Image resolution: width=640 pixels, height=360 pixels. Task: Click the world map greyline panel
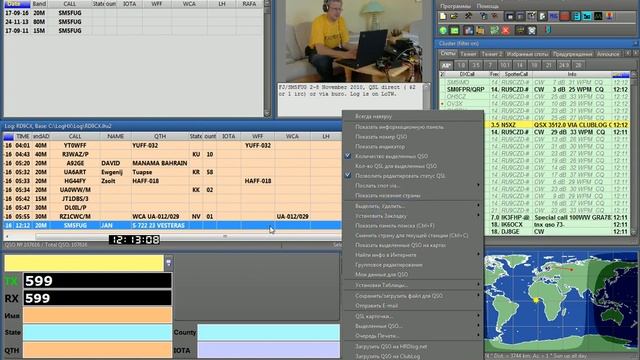click(560, 301)
